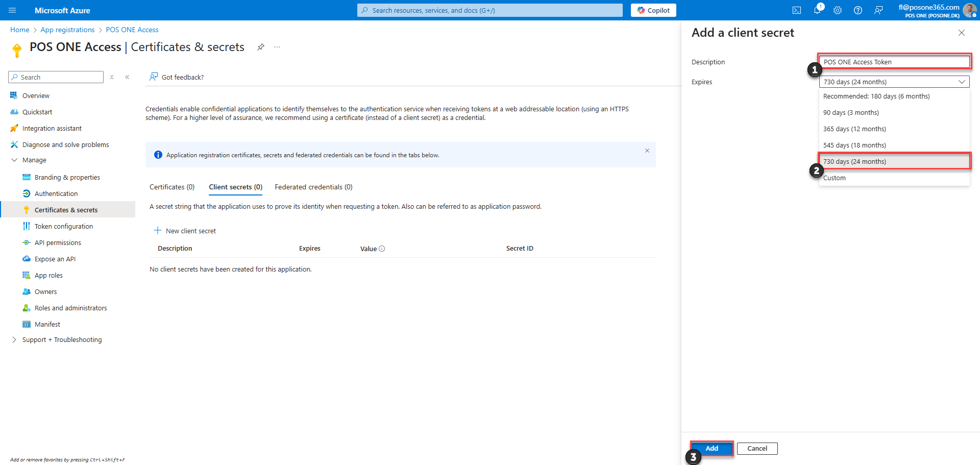Clear the sidebar search box

pos(112,77)
